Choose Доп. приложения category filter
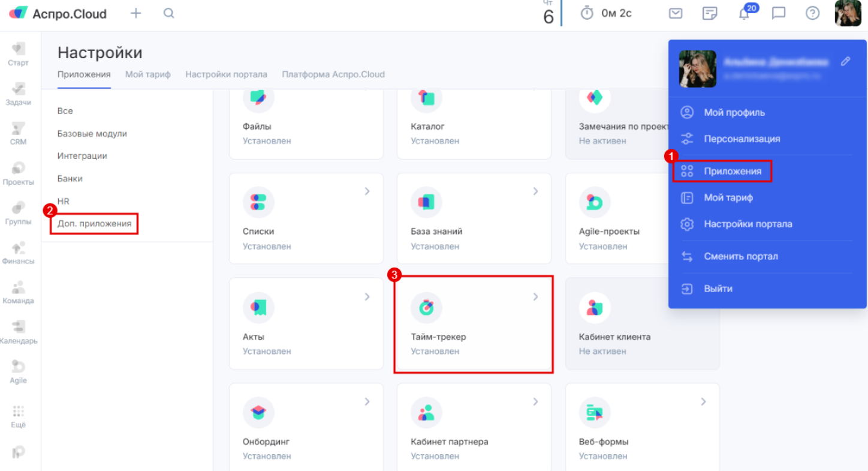Image resolution: width=868 pixels, height=471 pixels. click(x=94, y=223)
